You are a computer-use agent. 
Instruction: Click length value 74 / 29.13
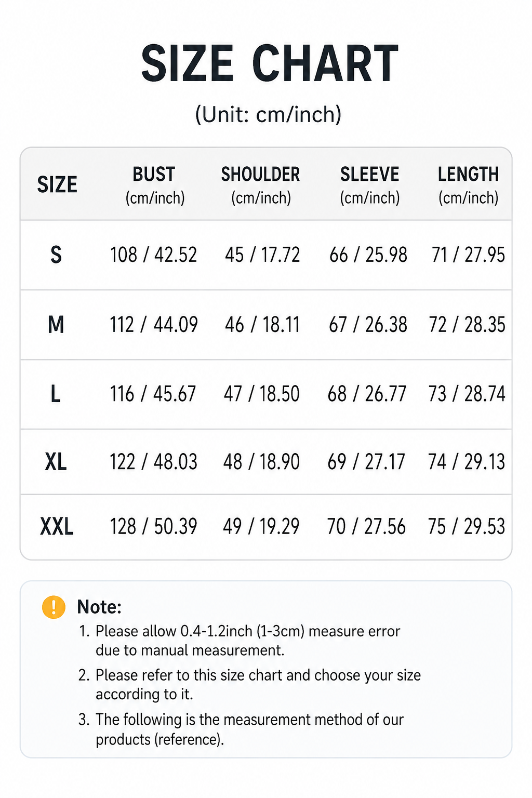pos(467,462)
